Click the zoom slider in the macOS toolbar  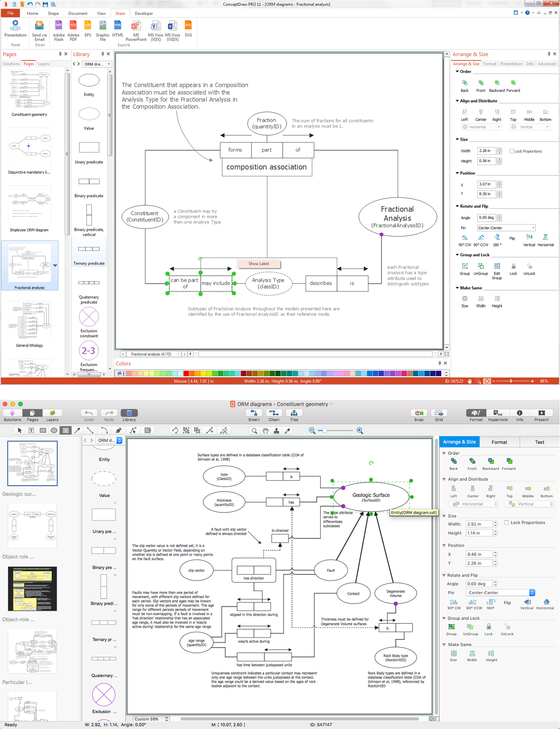(336, 431)
